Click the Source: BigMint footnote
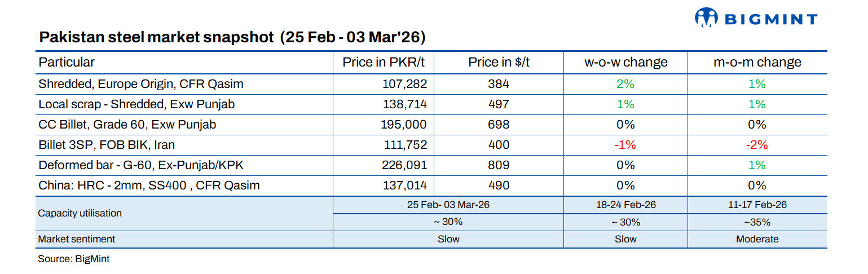 73,259
